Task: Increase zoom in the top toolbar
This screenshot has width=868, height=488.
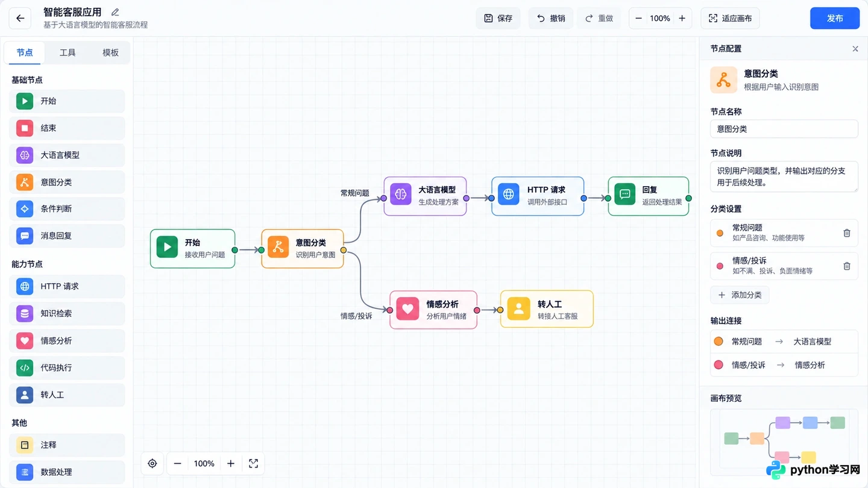Action: (682, 18)
